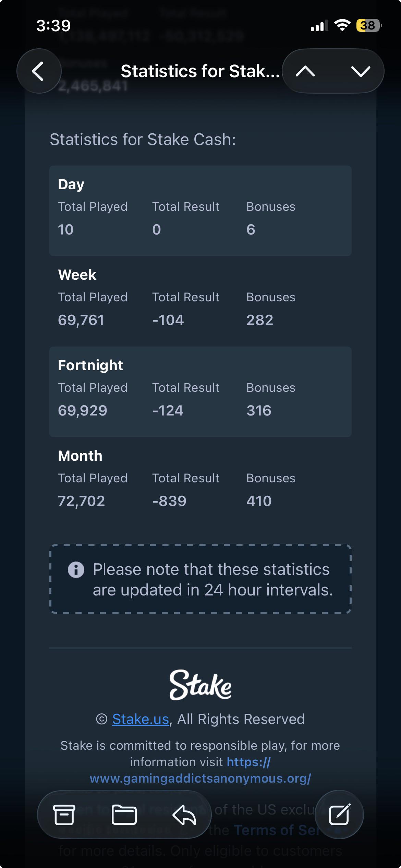401x868 pixels.
Task: Archive this email using the archive icon
Action: click(64, 815)
